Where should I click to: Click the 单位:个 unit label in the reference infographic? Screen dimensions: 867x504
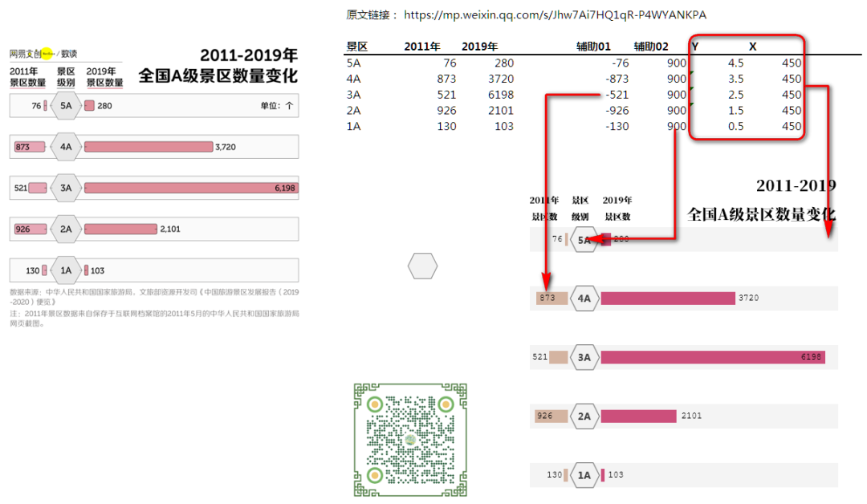pyautogui.click(x=277, y=106)
